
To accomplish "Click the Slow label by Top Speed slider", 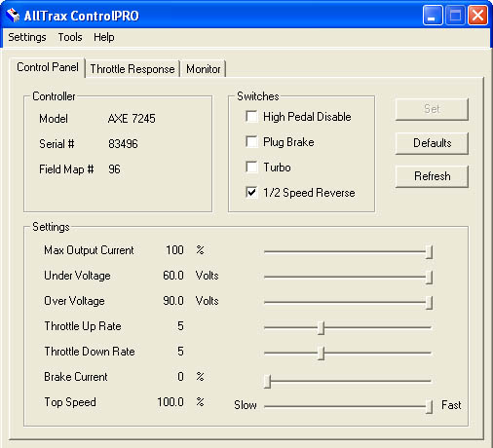I will pyautogui.click(x=246, y=405).
